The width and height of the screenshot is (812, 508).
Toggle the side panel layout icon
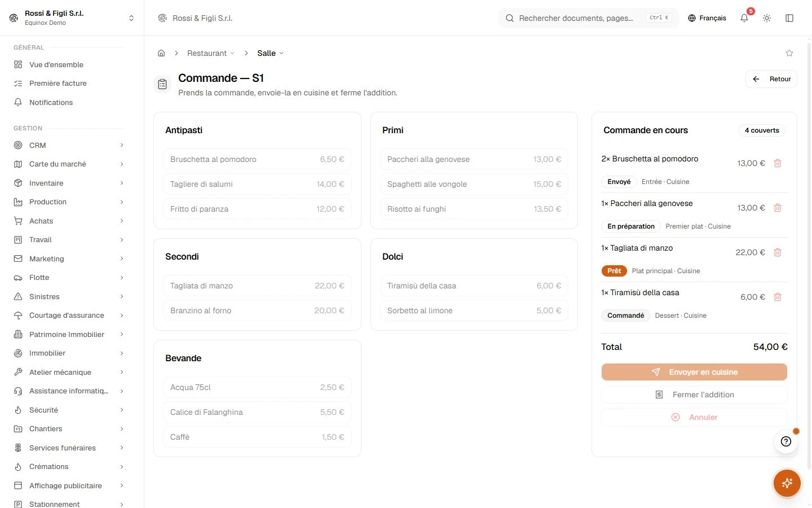point(789,18)
